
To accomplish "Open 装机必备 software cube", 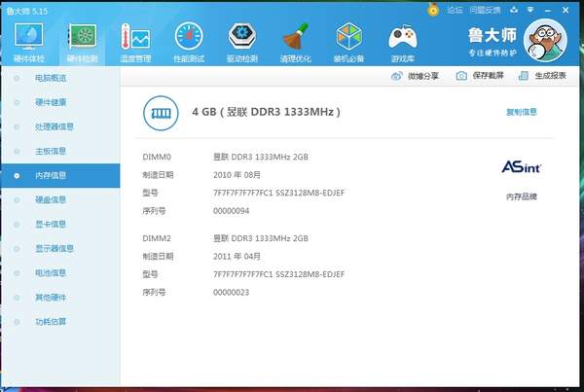I will point(349,42).
